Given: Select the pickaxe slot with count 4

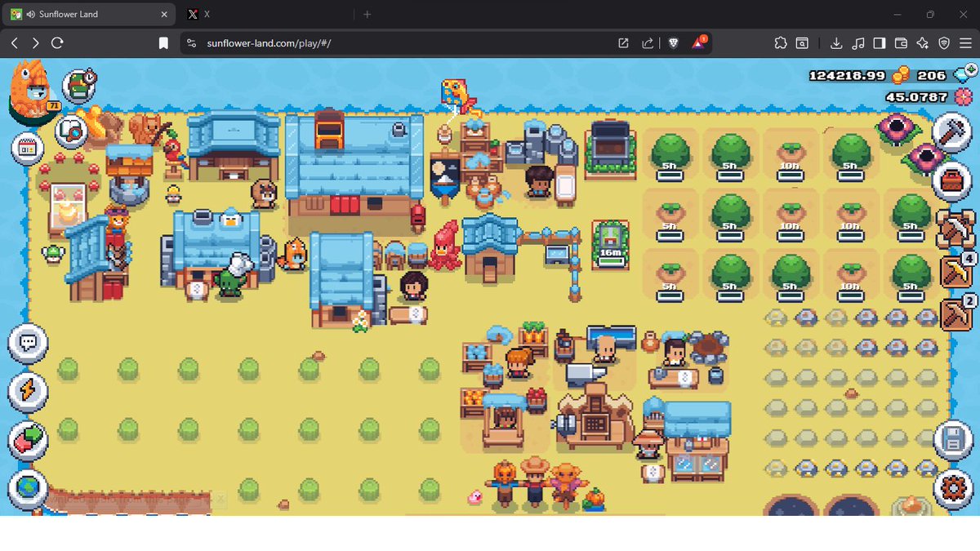Looking at the screenshot, I should (955, 272).
